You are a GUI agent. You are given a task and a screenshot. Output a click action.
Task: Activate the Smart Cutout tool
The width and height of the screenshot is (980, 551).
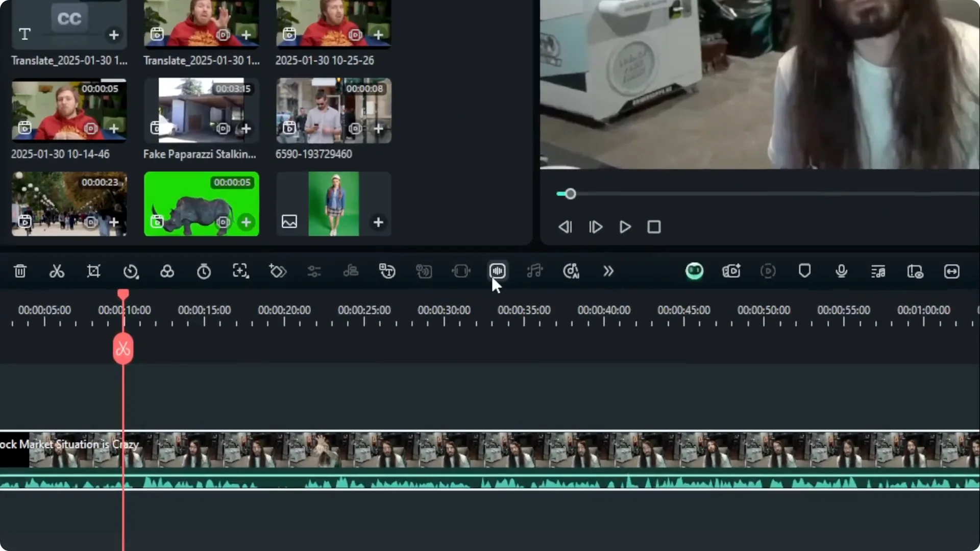coord(240,271)
